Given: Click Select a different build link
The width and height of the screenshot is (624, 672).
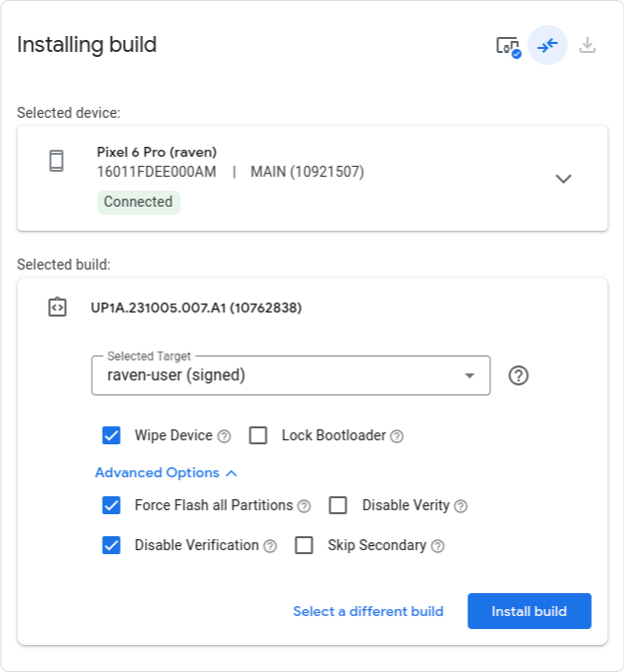Looking at the screenshot, I should click(368, 611).
